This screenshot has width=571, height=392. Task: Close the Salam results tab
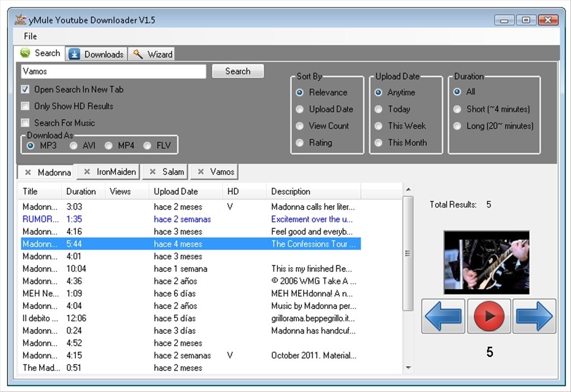click(152, 172)
